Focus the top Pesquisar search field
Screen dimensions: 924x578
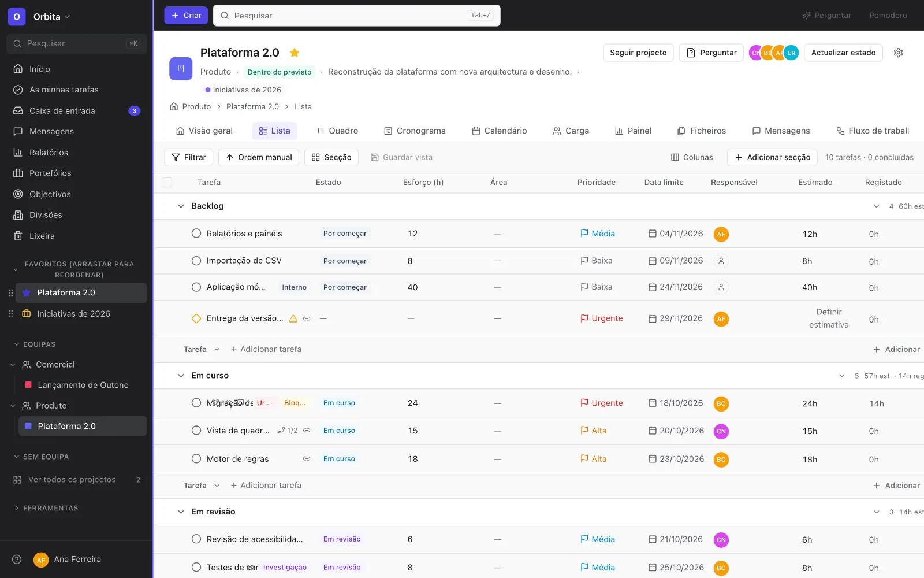tap(357, 16)
